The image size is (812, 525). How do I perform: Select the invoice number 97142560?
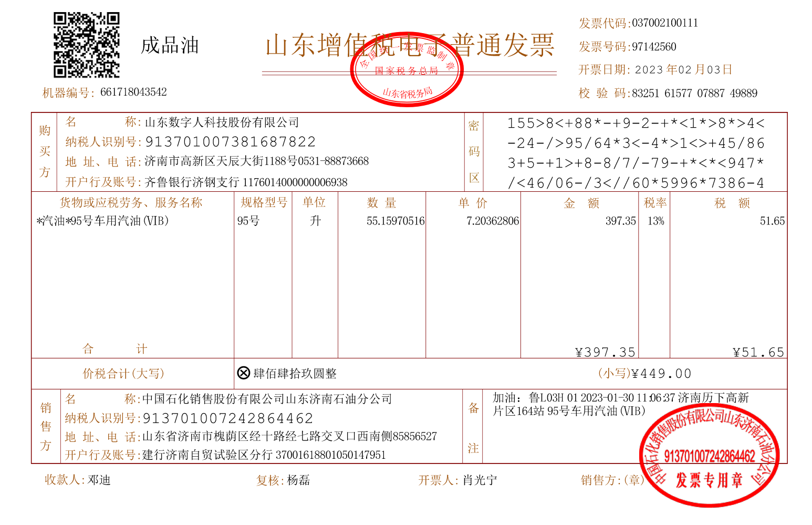(x=654, y=47)
